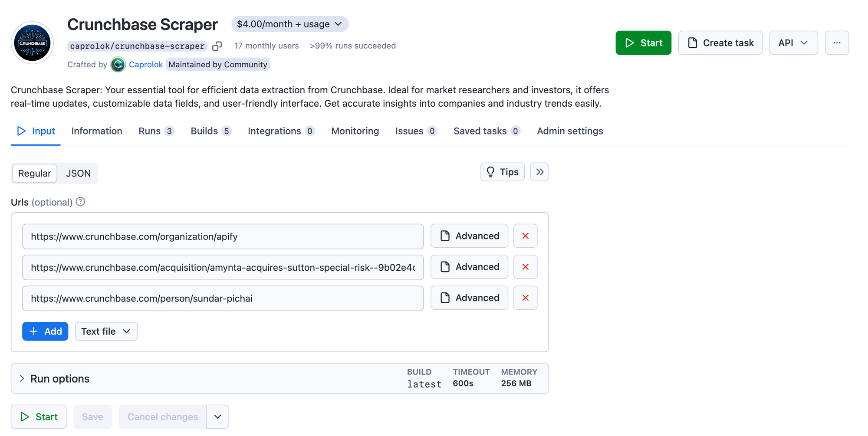868x436 pixels.
Task: Delete the acquisition URL row
Action: tap(525, 267)
